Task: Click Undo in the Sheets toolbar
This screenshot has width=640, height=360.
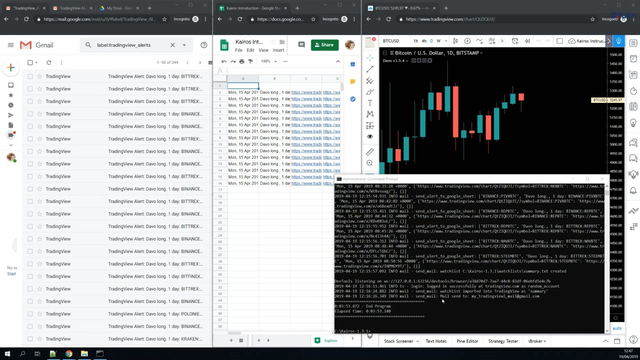Action: 224,61
